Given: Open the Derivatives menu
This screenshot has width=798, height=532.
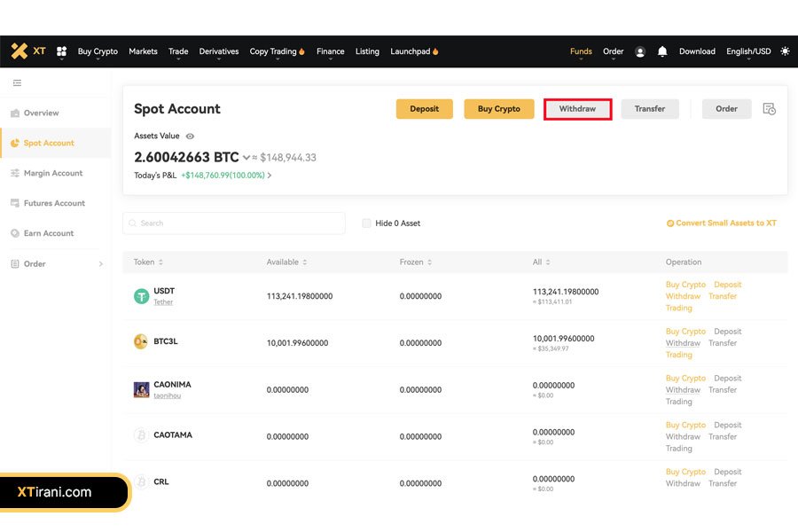Looking at the screenshot, I should point(219,51).
